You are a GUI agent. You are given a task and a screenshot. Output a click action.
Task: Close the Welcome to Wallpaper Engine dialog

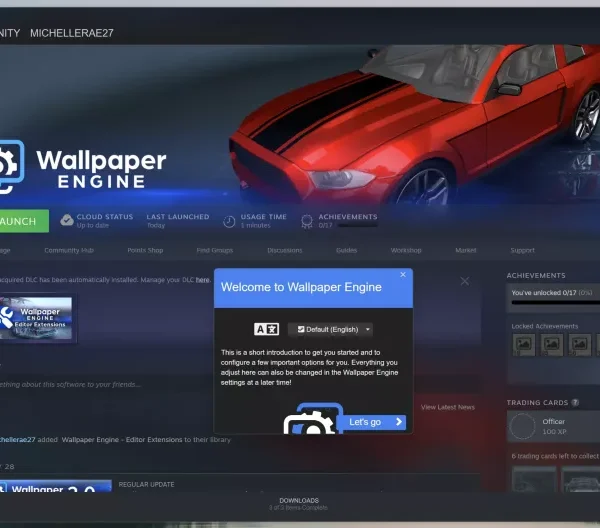pyautogui.click(x=403, y=274)
